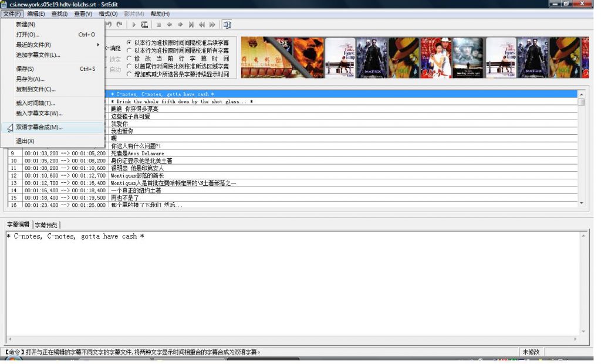Select radio option 以本行为准按原时间间隔校准所有字幕
Image resolution: width=601 pixels, height=364 pixels.
click(x=130, y=50)
